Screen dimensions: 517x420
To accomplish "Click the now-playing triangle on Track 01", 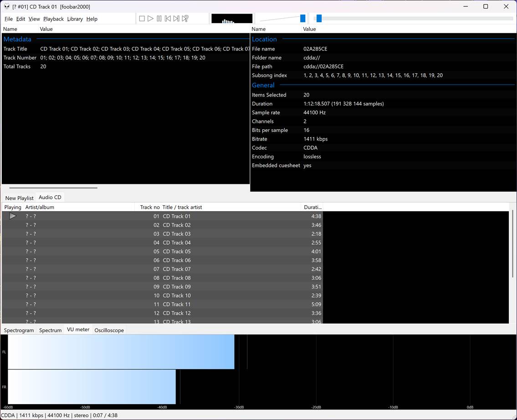I will point(13,216).
